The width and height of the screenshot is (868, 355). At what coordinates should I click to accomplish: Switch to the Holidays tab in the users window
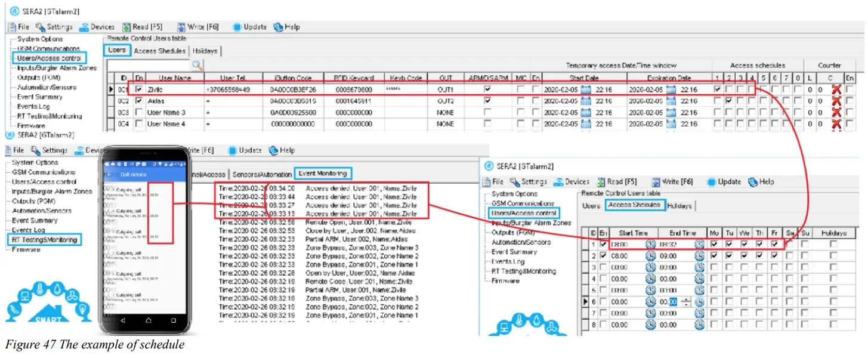coord(205,51)
